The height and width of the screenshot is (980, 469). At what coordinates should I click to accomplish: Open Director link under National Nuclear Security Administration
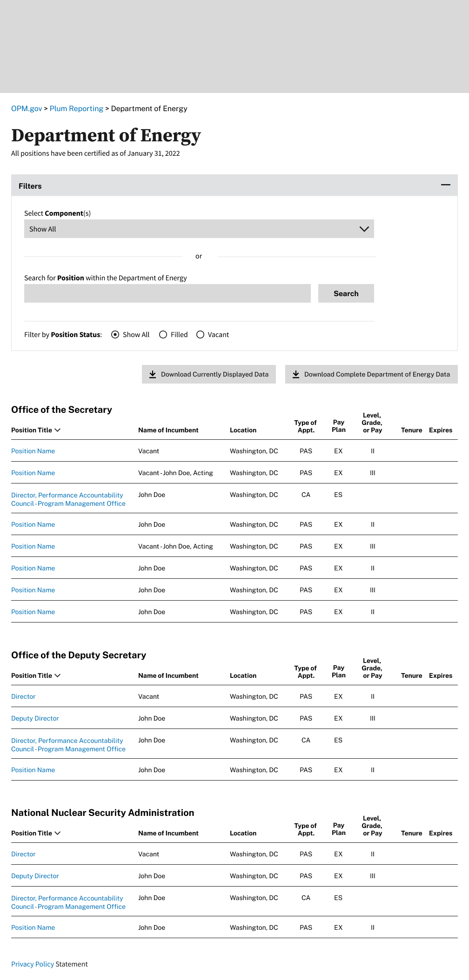click(x=23, y=854)
